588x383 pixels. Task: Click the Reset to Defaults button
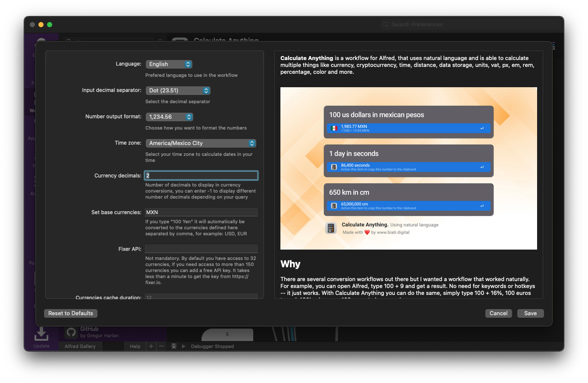click(71, 313)
